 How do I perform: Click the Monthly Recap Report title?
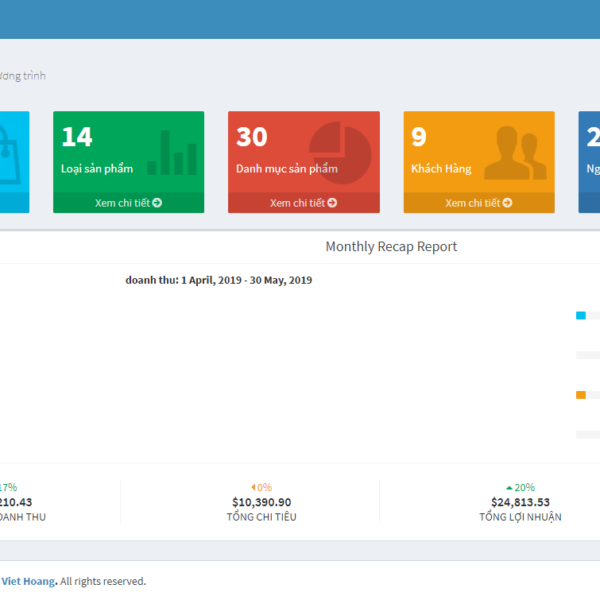tap(391, 246)
